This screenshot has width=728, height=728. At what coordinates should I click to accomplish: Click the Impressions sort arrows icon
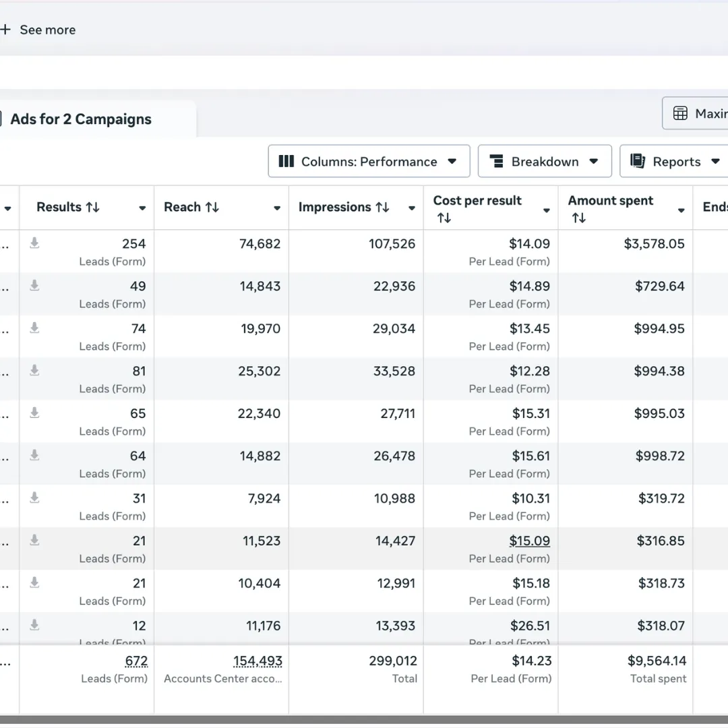[x=382, y=208]
